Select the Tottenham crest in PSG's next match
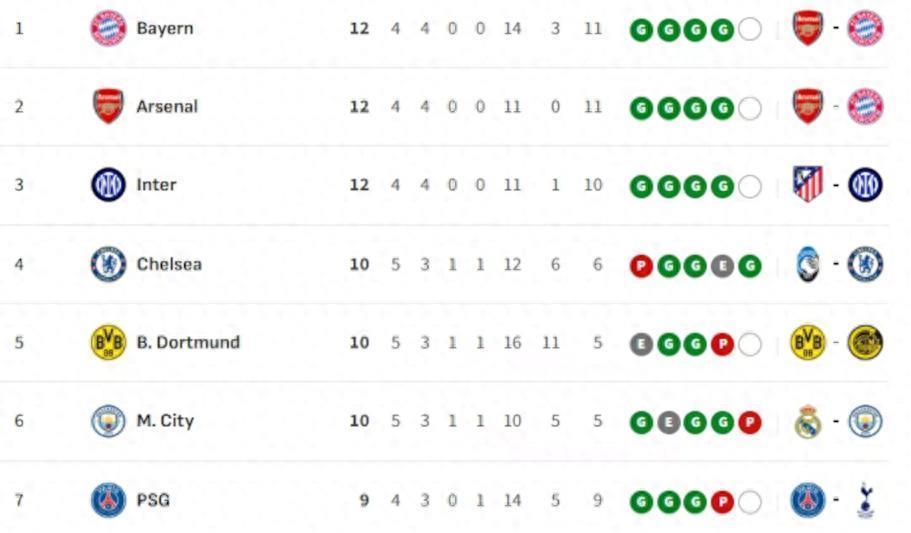Screen dimensions: 911x533 [x=865, y=500]
